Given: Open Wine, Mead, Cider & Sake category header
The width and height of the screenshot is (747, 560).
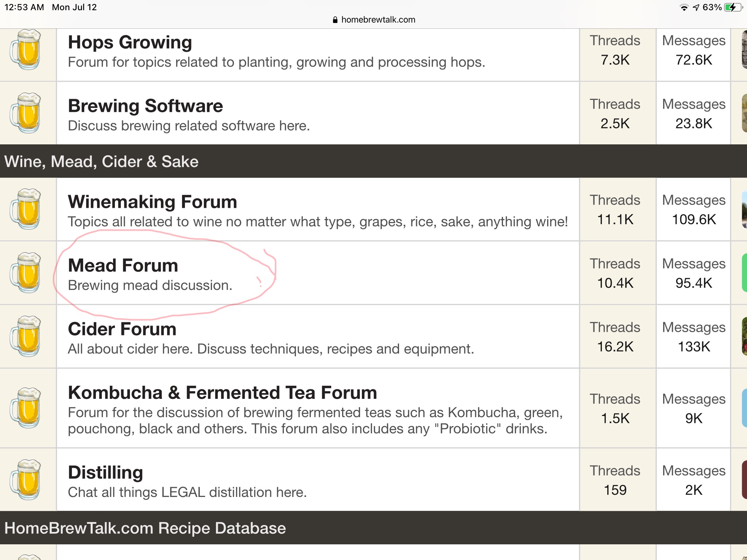Looking at the screenshot, I should (101, 161).
